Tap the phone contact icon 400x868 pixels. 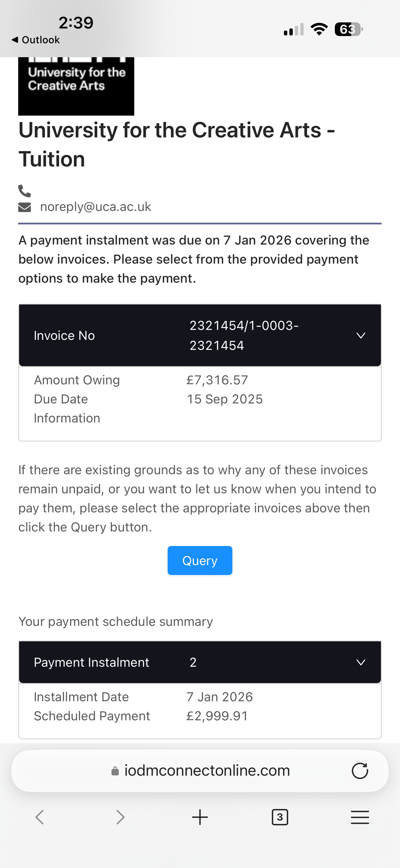[x=24, y=191]
